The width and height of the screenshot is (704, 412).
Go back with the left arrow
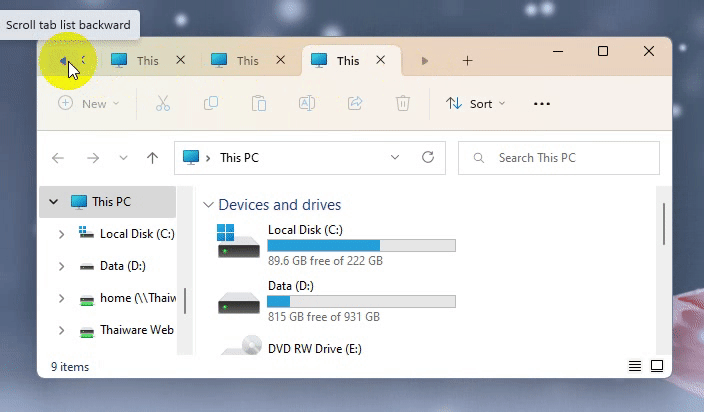58,158
